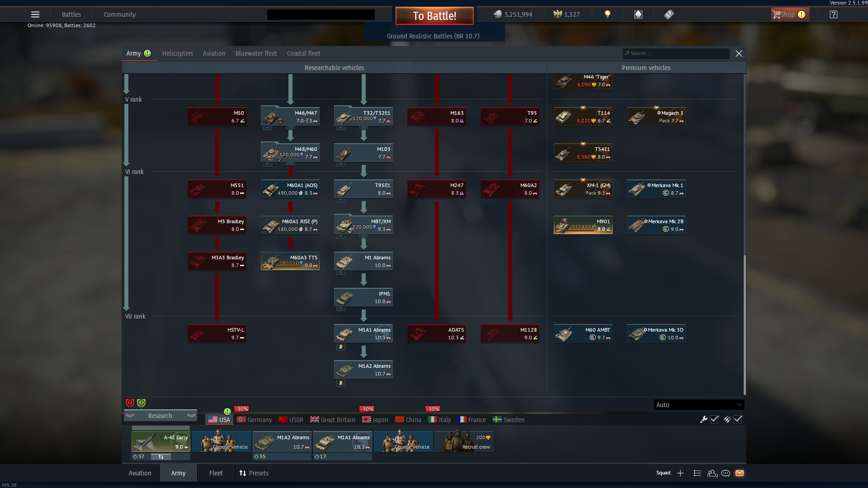Toggle the checkbox next to the ammo icon
Screen dimensions: 868x488
[x=738, y=419]
